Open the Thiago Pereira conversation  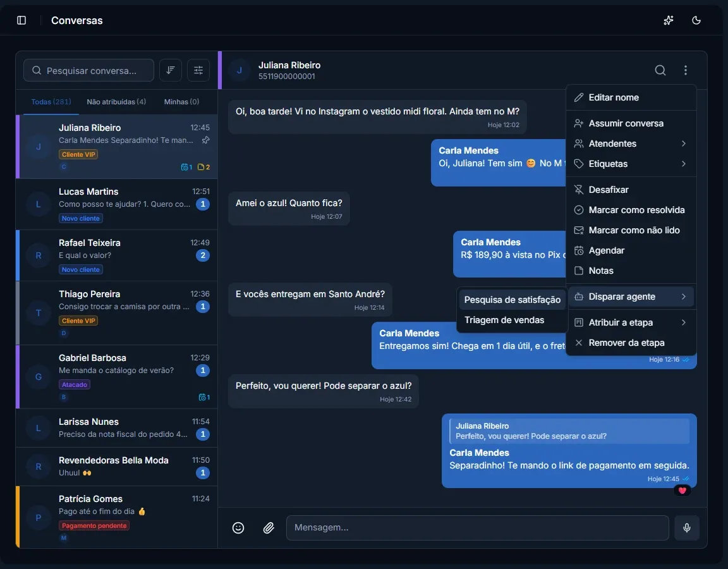coord(116,313)
